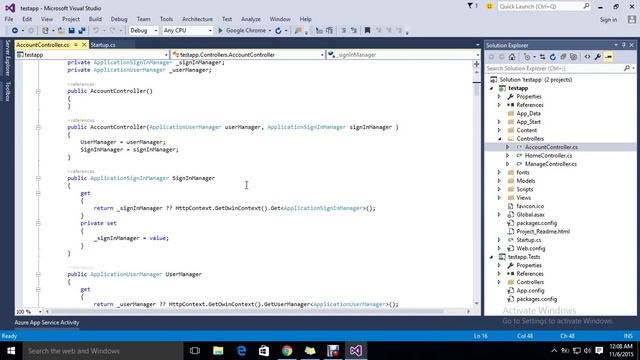The image size is (640, 360).
Task: Toggle a Bookmark with toolbar icon
Action: [367, 31]
